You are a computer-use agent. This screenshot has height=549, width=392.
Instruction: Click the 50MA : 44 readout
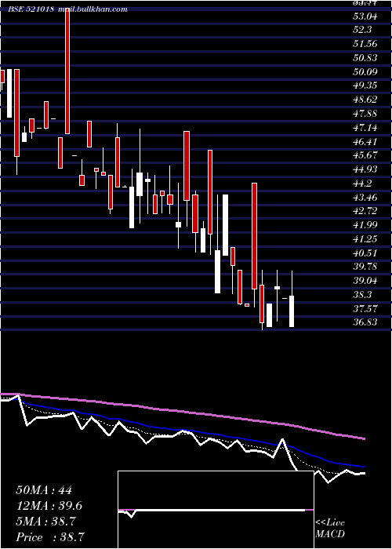point(44,490)
